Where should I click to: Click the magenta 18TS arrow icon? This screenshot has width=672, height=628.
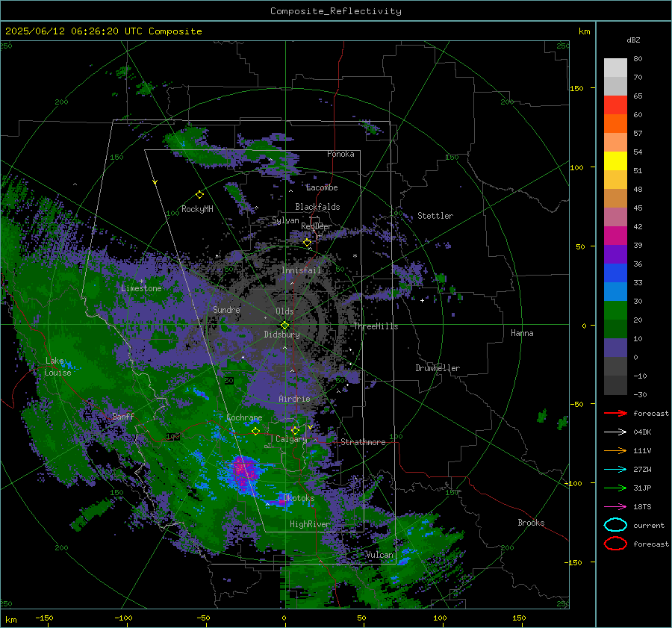coord(615,507)
